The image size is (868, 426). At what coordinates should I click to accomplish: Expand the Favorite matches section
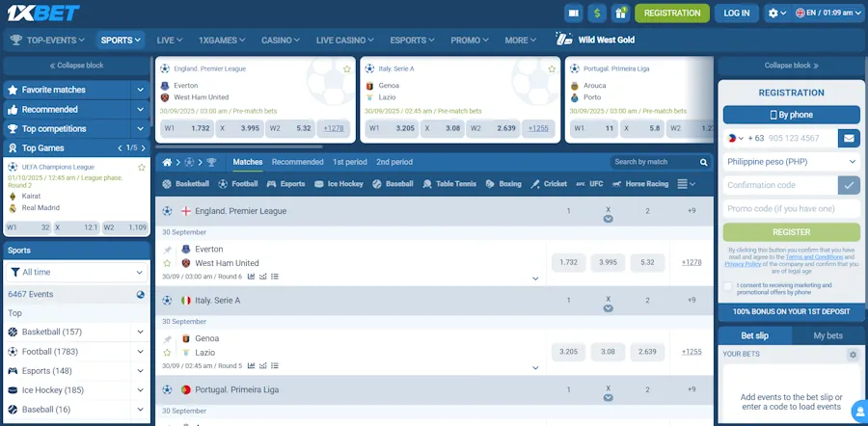[x=140, y=90]
